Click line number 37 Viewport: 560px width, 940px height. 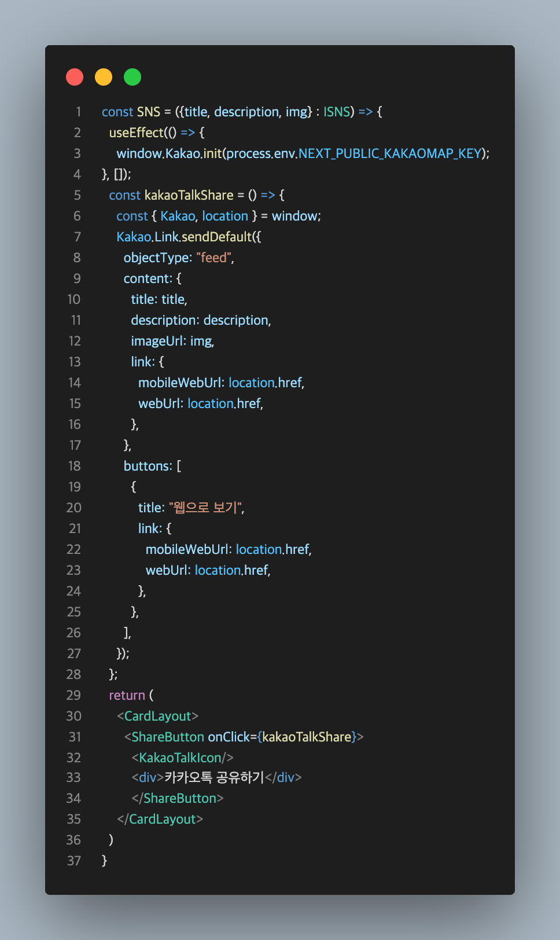(74, 861)
